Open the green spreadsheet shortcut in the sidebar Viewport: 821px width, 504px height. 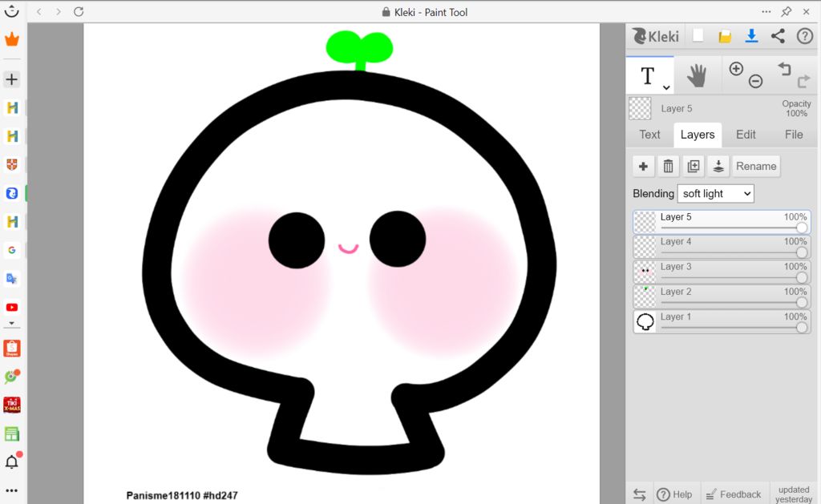pos(11,433)
